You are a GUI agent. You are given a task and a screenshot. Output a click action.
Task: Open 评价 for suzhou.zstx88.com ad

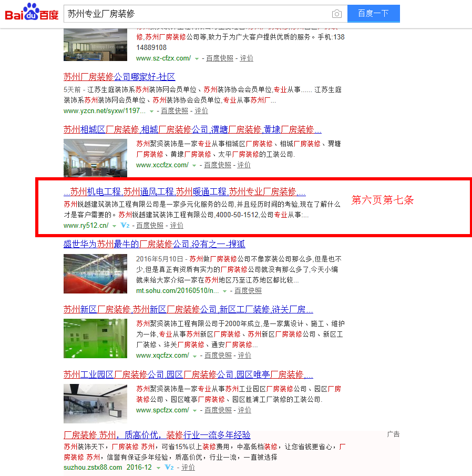[x=188, y=467]
